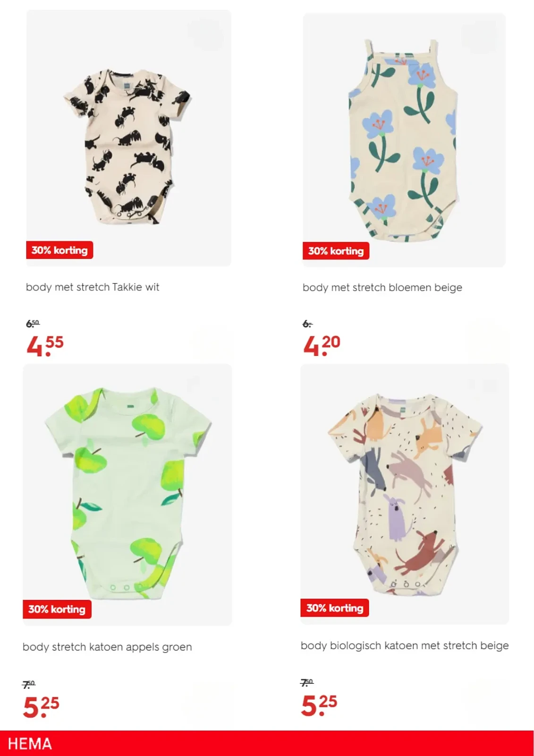Open the 'body met stretch Takkie wit' link

[x=93, y=287]
